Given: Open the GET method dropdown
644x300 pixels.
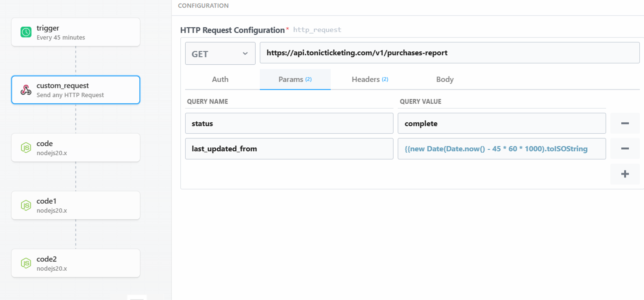Looking at the screenshot, I should pyautogui.click(x=220, y=53).
